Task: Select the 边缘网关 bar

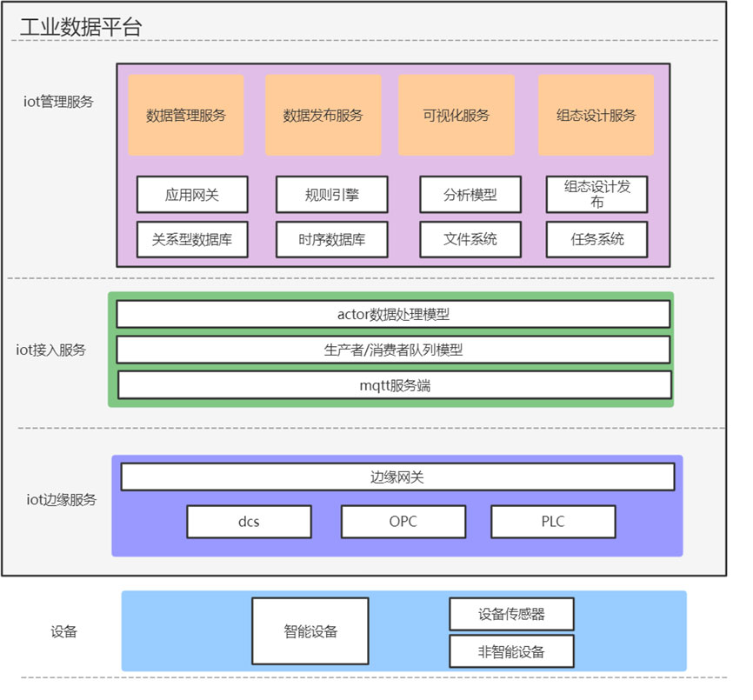Action: [x=397, y=477]
